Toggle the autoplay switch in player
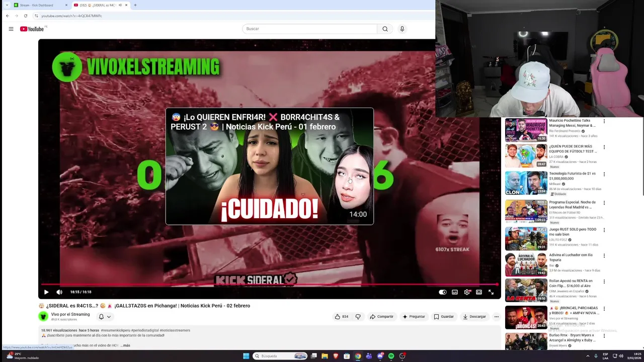Viewport: 644px width, 362px height. (x=443, y=292)
